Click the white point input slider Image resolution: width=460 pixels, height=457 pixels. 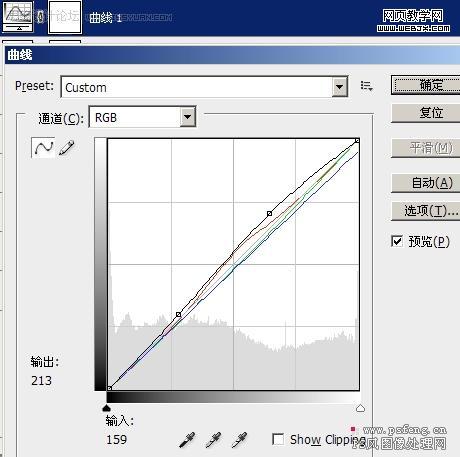click(360, 408)
